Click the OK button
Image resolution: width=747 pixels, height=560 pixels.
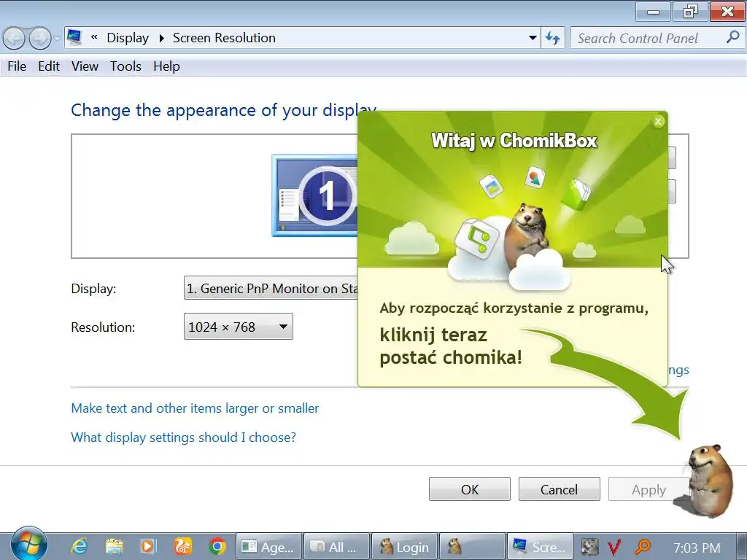[x=470, y=489]
